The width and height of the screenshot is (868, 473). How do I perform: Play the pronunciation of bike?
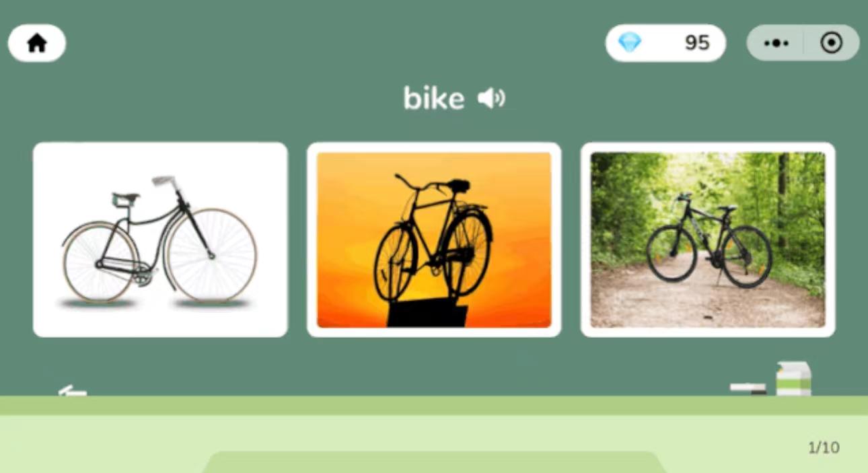coord(491,99)
